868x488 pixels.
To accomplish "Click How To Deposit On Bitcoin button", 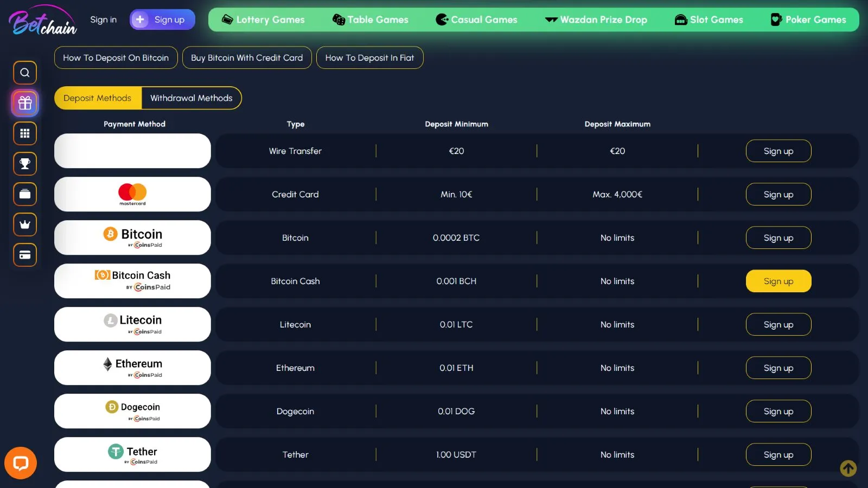I will 116,58.
